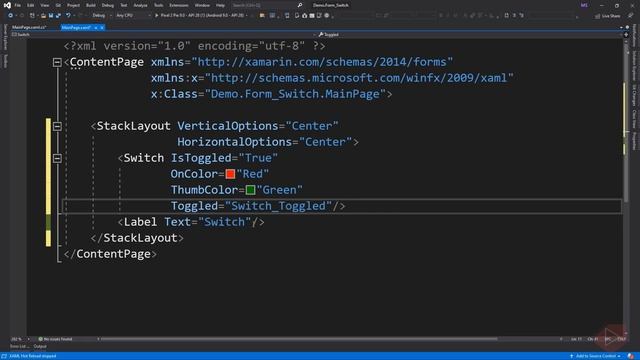Click the XAML Hot Reload status text

[33, 356]
